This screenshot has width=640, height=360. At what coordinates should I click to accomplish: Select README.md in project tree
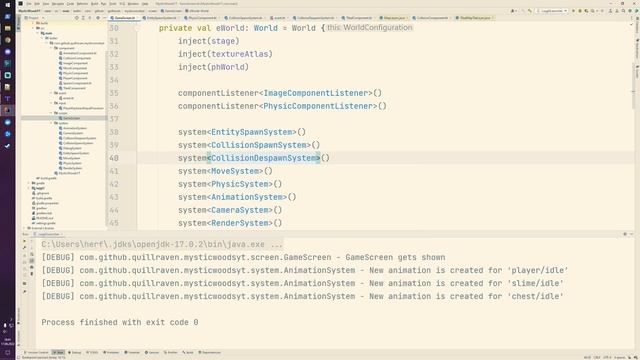tap(43, 218)
